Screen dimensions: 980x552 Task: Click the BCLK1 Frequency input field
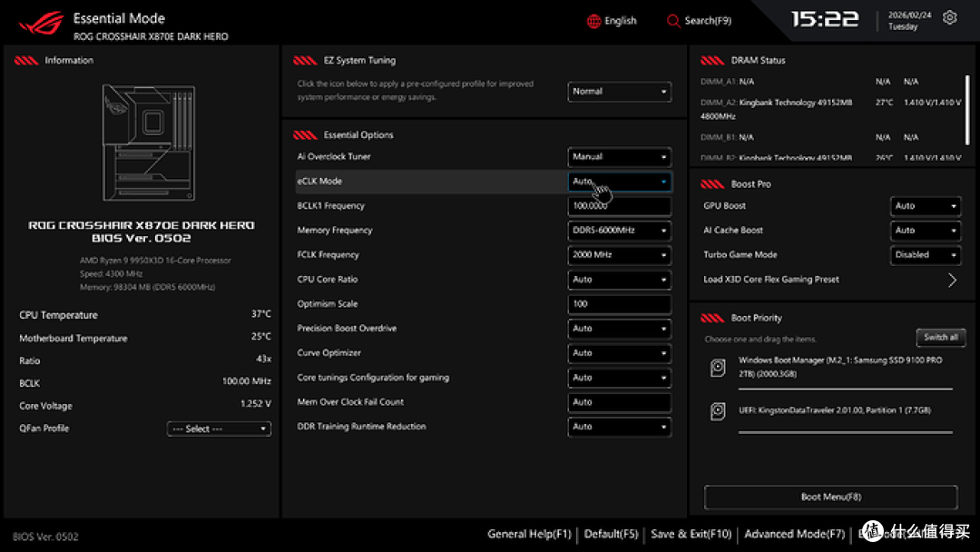(620, 206)
